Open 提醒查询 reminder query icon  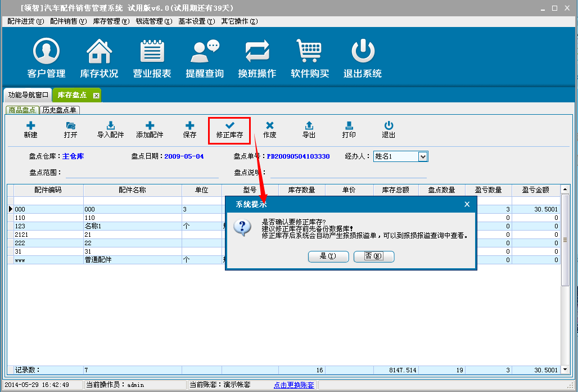(205, 58)
